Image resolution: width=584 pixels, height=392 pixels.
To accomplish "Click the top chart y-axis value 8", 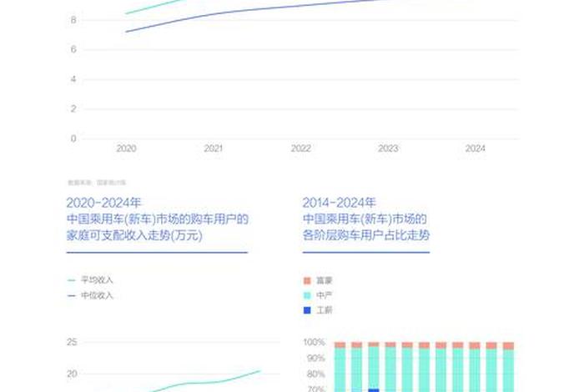I will [73, 20].
